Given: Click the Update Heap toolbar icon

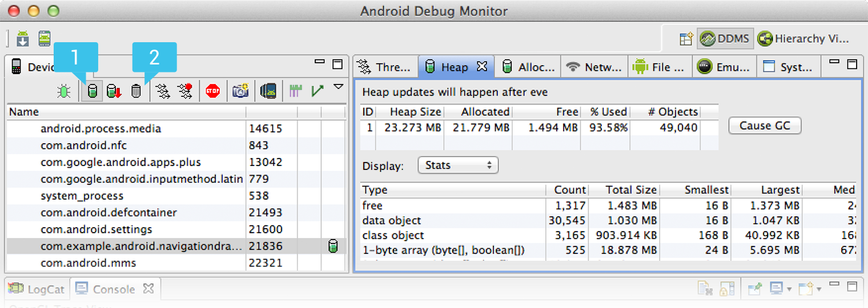Looking at the screenshot, I should [92, 91].
